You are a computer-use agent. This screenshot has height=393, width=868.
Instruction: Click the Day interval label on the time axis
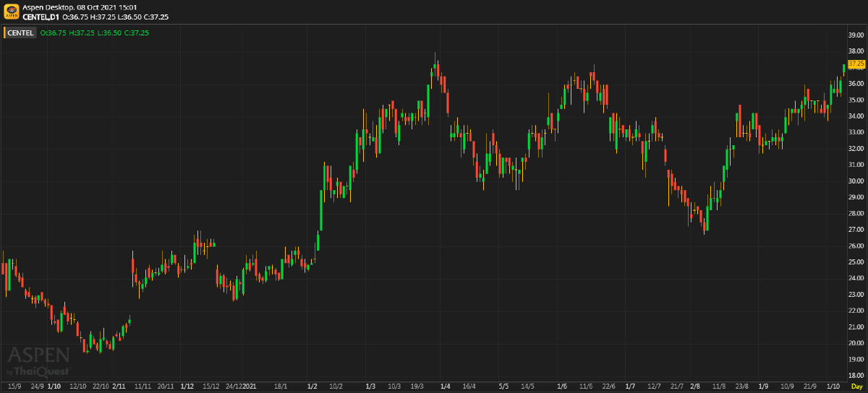(x=856, y=386)
